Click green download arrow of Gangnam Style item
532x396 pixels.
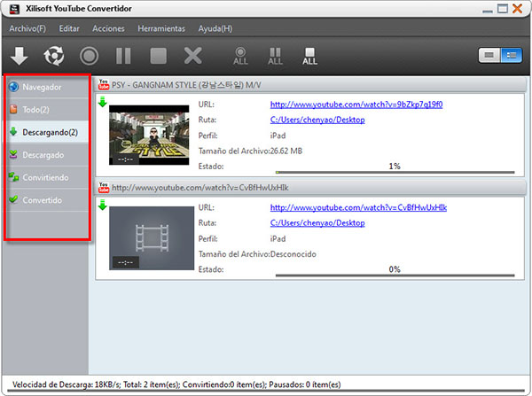coord(103,102)
